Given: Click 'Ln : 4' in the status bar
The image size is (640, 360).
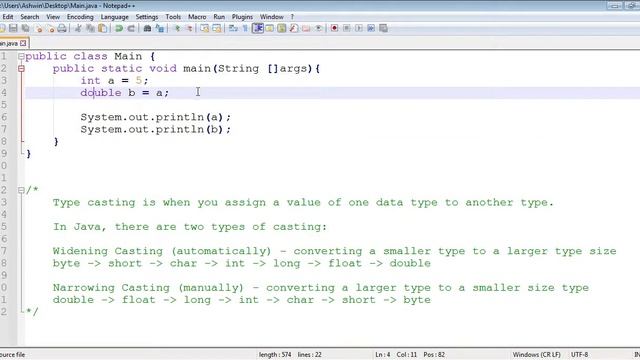Looking at the screenshot, I should click(382, 354).
